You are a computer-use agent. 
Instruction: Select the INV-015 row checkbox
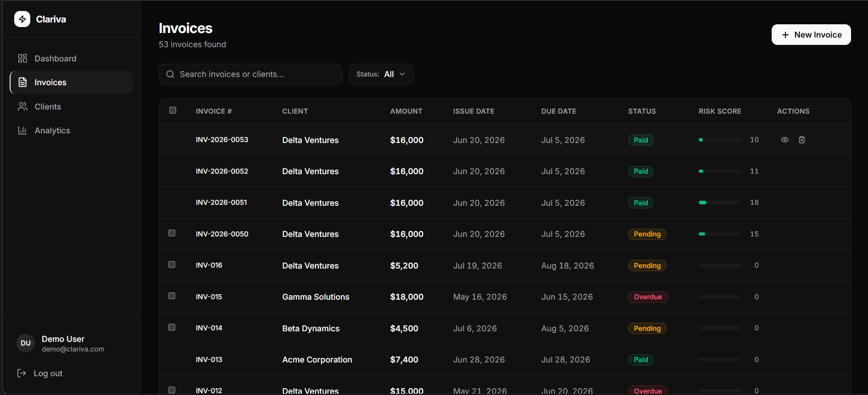coord(172,296)
